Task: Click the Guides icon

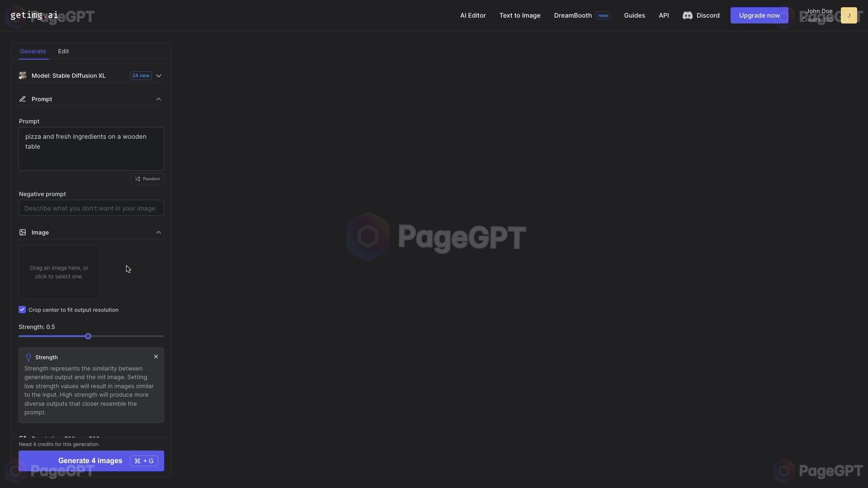Action: [634, 15]
